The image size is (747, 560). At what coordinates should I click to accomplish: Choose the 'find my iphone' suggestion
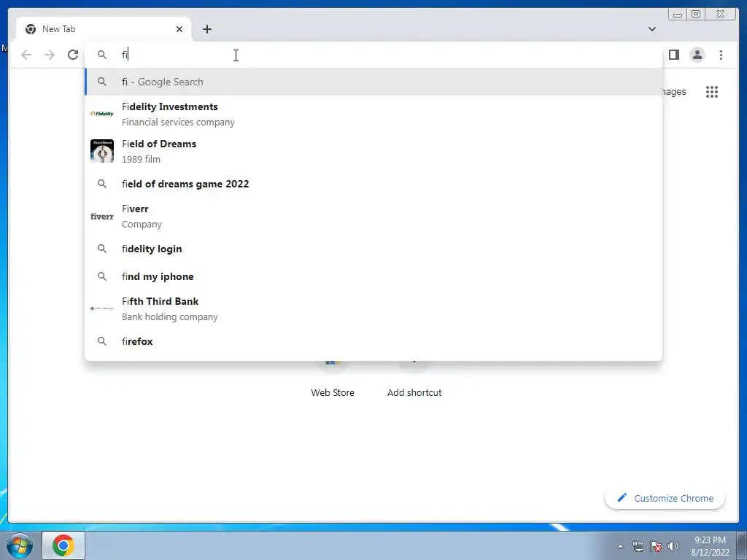[373, 276]
